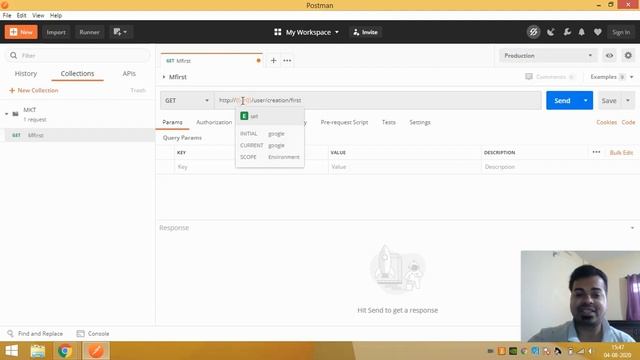Open the Examples dropdown

tap(611, 77)
